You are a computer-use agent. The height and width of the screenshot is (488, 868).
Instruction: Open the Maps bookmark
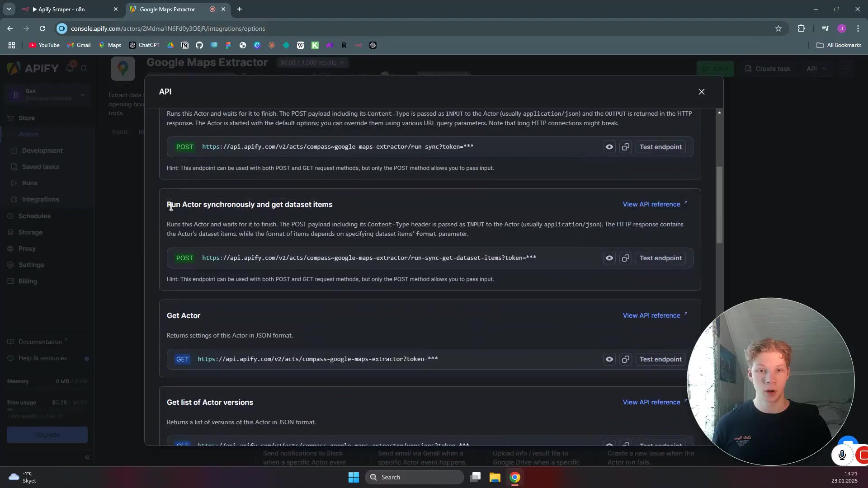point(110,45)
